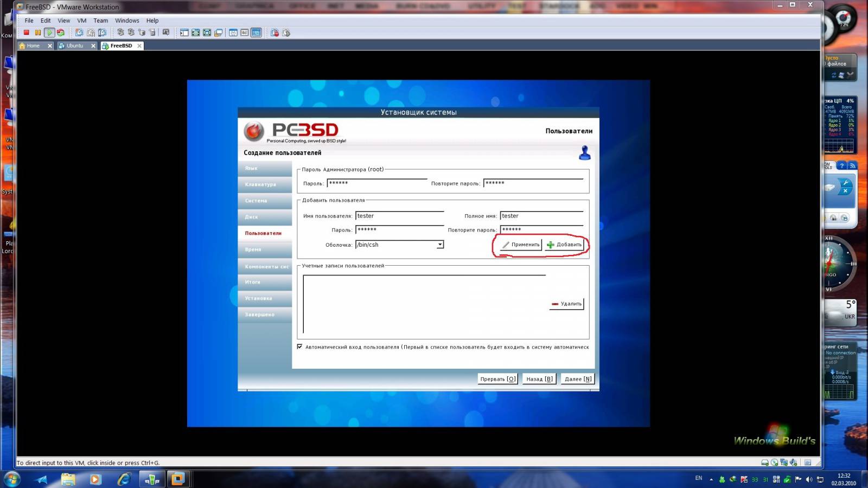868x488 pixels.
Task: Open the Windows menu
Action: pyautogui.click(x=127, y=21)
